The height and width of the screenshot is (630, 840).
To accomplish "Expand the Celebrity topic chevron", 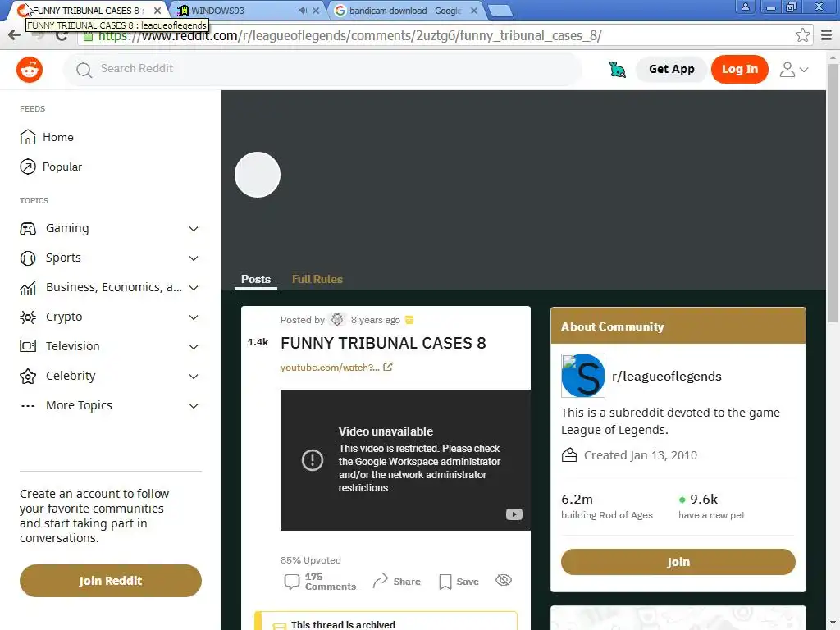I will 194,376.
